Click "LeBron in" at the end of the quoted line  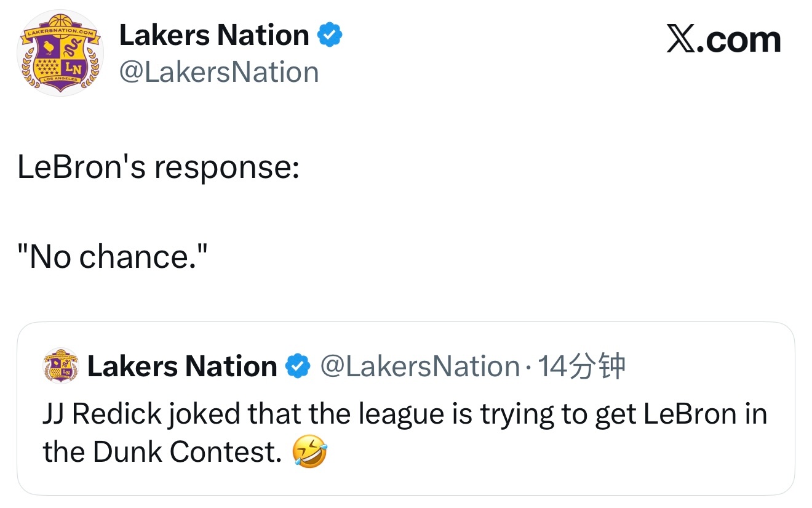click(705, 414)
